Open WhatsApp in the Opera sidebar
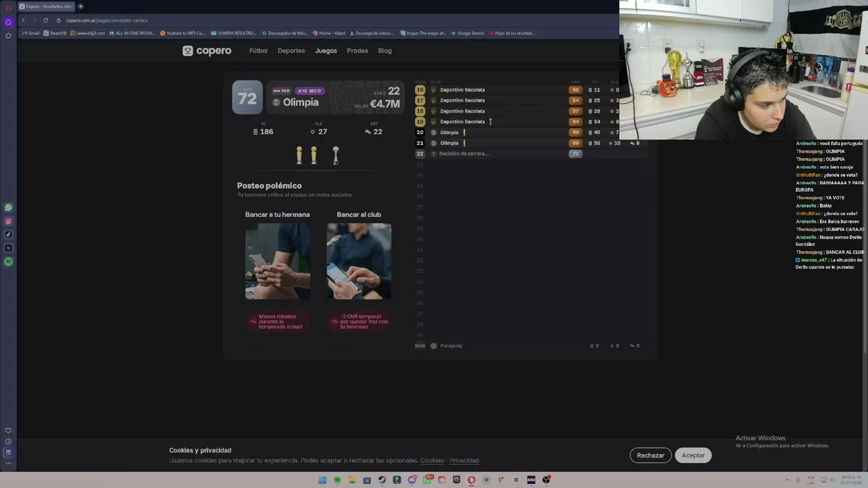Viewport: 868px width, 488px height. click(x=8, y=207)
